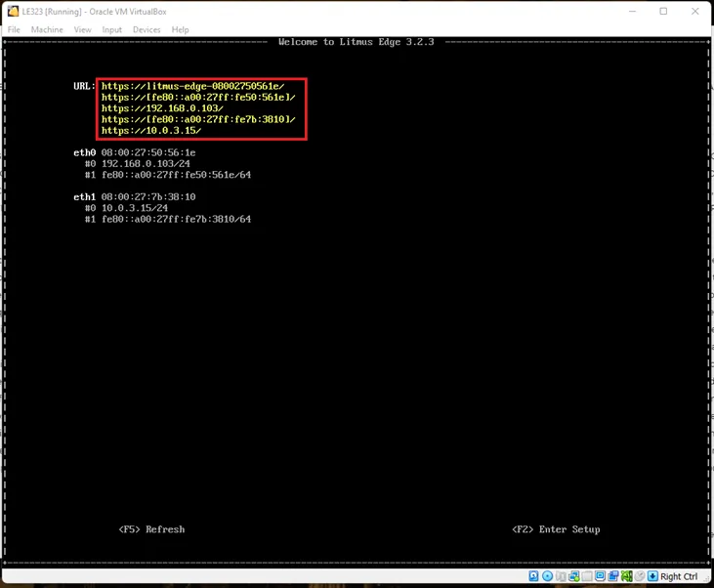Click the eth1 IPv6 fe80::a00:27ff:fe7b:3810/64
714x588 pixels.
pyautogui.click(x=176, y=219)
